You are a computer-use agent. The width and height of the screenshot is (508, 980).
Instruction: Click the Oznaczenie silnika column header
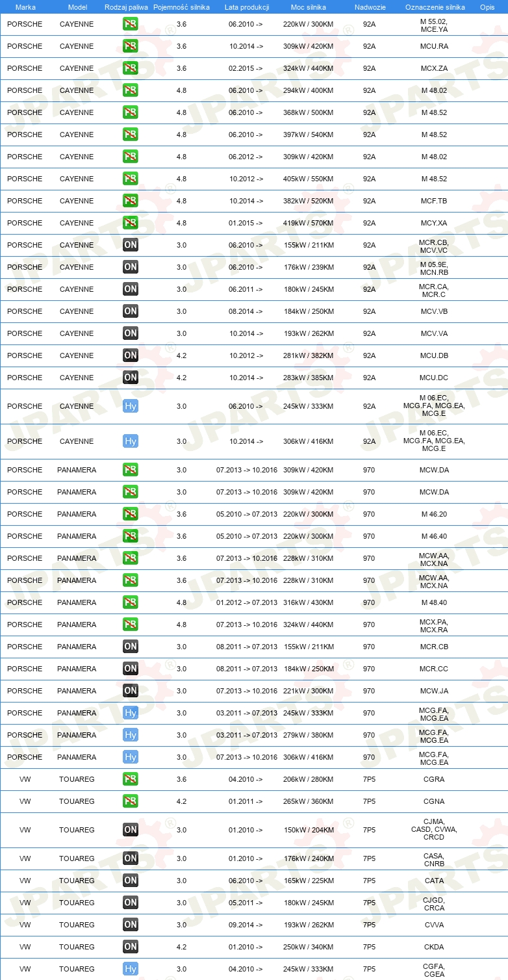tap(435, 7)
